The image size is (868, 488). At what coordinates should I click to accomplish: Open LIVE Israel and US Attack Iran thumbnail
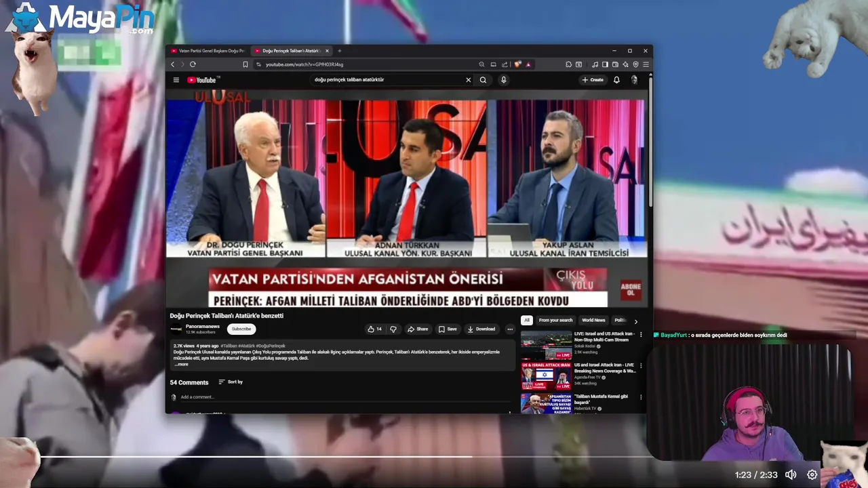click(546, 345)
